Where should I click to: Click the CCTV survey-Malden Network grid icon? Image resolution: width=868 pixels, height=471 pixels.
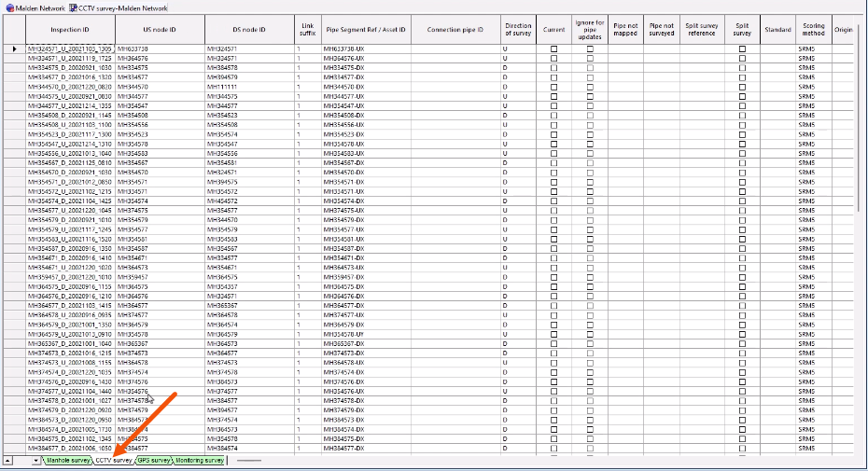tap(73, 7)
